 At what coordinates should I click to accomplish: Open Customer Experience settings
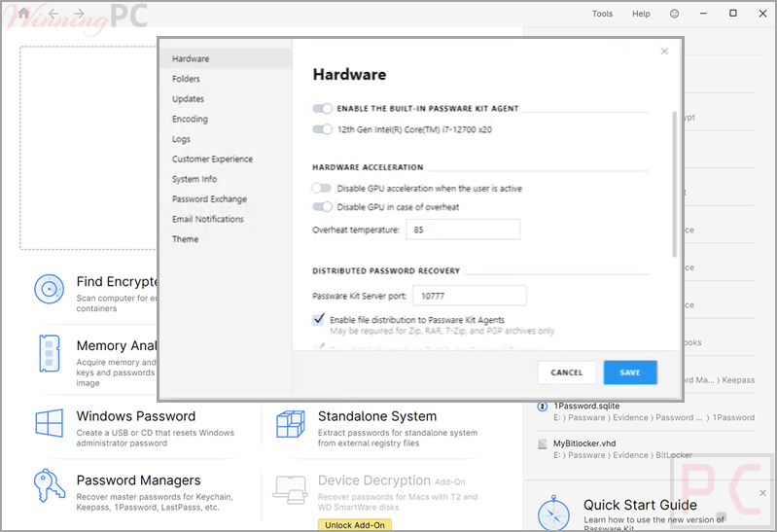coord(212,159)
